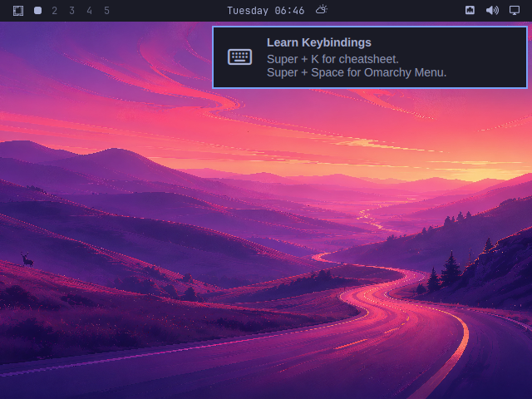Viewport: 532px width, 399px height.
Task: Click the keyboard icon in notification
Action: coord(240,57)
